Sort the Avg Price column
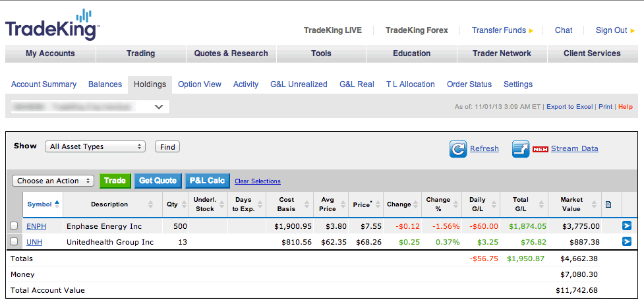The height and width of the screenshot is (304, 644). pyautogui.click(x=343, y=204)
